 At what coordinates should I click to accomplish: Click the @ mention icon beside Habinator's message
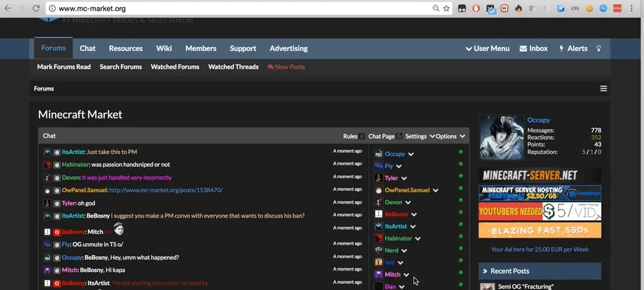pos(57,165)
